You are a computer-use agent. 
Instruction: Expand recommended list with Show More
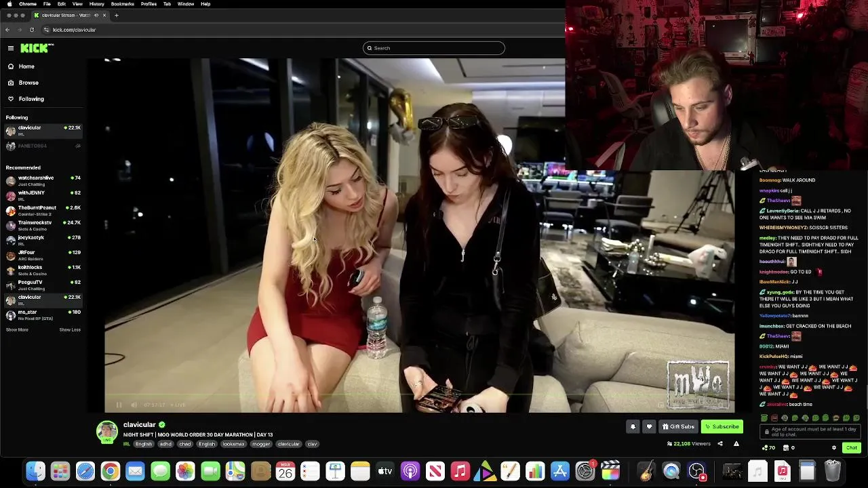tap(17, 330)
